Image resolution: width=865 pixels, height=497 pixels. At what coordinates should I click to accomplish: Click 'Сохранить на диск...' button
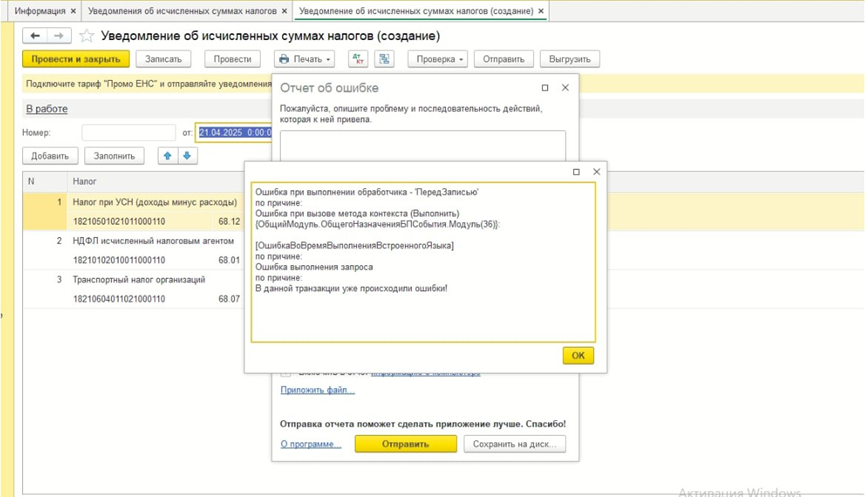click(515, 444)
